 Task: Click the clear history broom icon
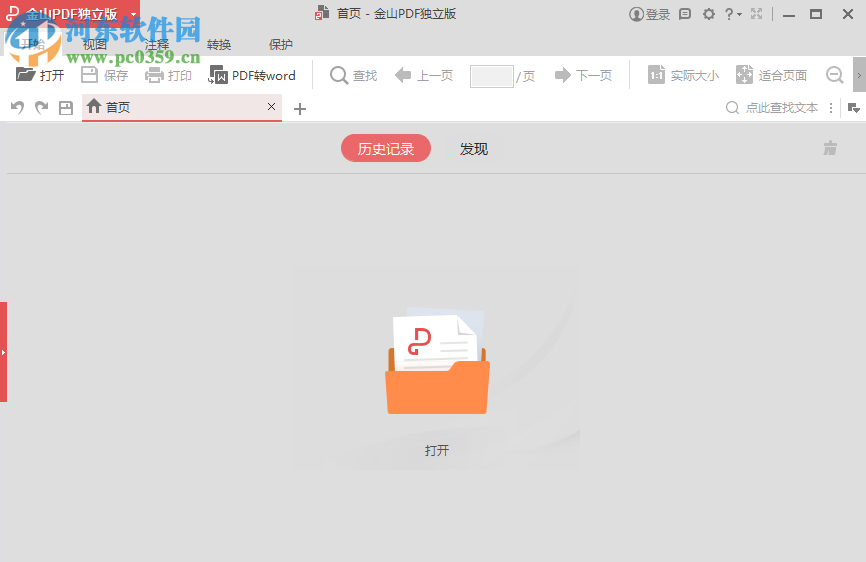tap(830, 148)
